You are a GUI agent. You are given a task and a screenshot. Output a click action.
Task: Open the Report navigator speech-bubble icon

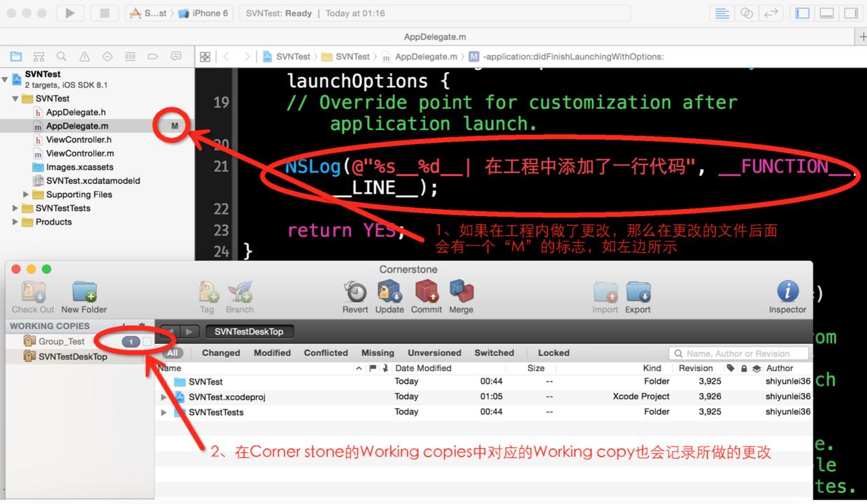pos(176,57)
